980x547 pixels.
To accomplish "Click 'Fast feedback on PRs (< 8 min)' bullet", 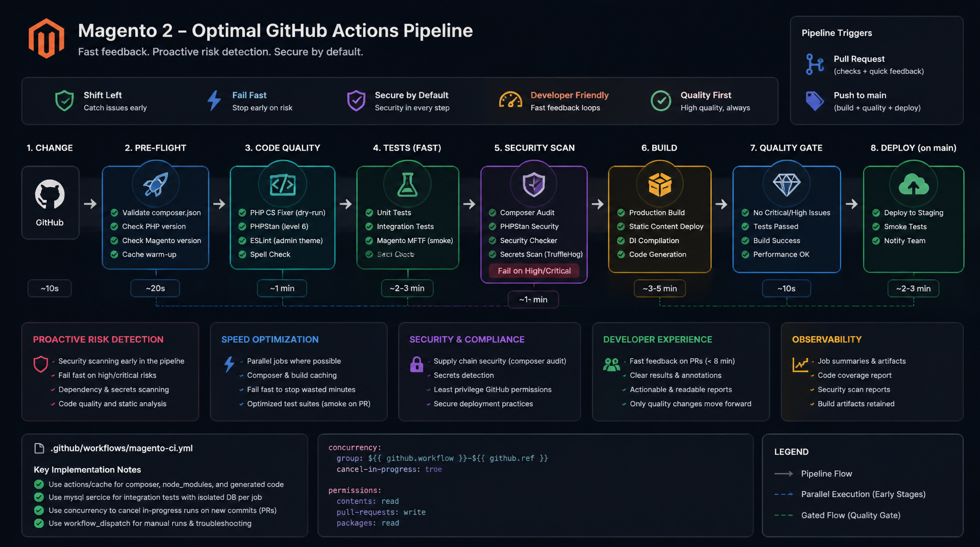I will click(x=682, y=361).
